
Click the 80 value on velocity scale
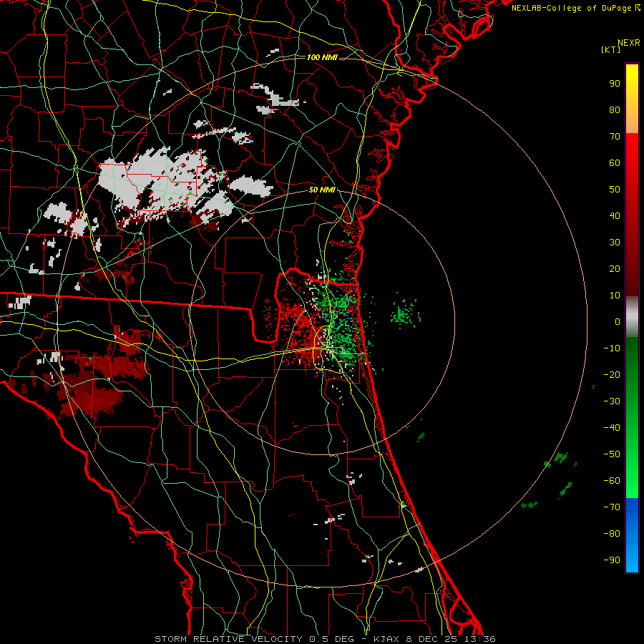[615, 109]
